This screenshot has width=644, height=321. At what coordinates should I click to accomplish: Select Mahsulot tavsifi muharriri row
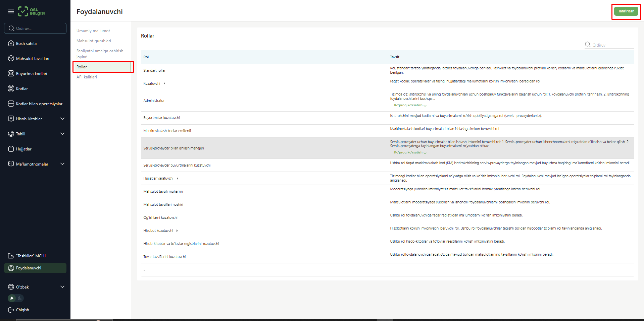click(x=387, y=191)
